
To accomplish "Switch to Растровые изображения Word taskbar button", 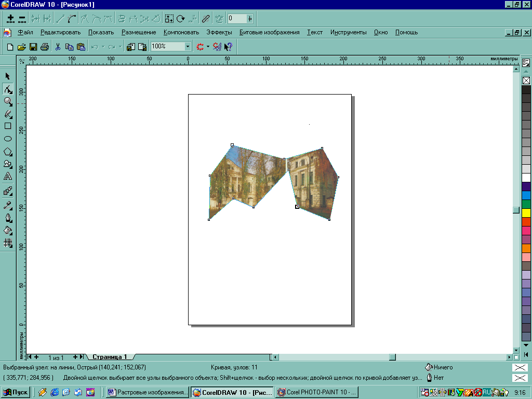I will 148,392.
